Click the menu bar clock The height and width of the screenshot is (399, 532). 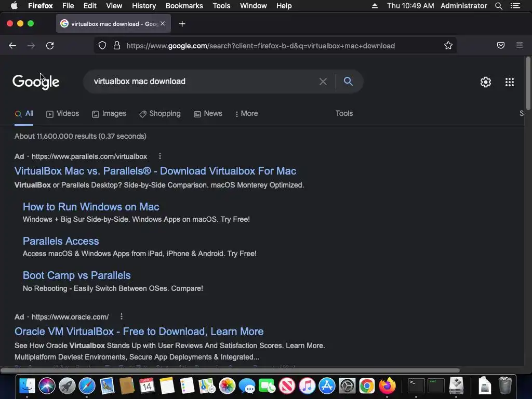(x=410, y=6)
